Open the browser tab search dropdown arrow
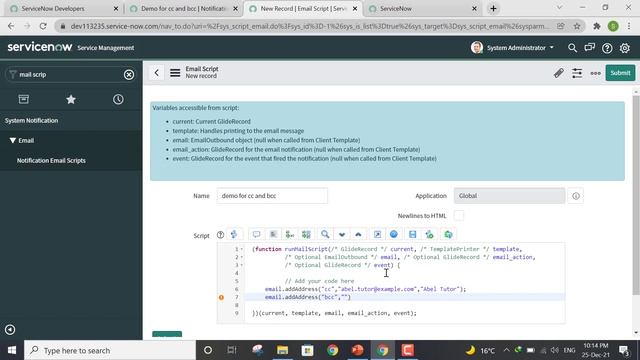The height and width of the screenshot is (360, 640). (559, 8)
